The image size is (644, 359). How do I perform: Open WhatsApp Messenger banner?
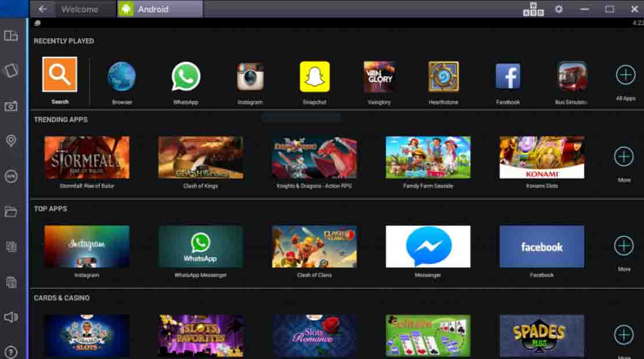(x=200, y=247)
